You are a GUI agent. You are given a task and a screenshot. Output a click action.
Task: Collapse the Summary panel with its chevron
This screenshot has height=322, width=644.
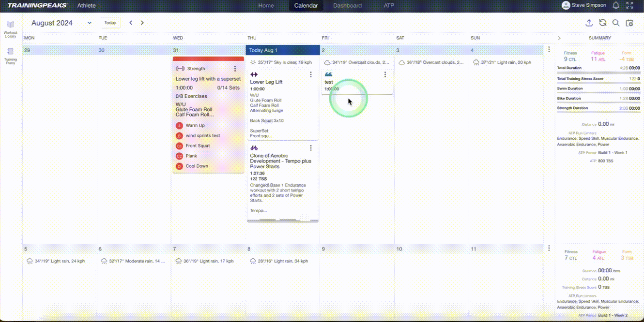(x=559, y=38)
